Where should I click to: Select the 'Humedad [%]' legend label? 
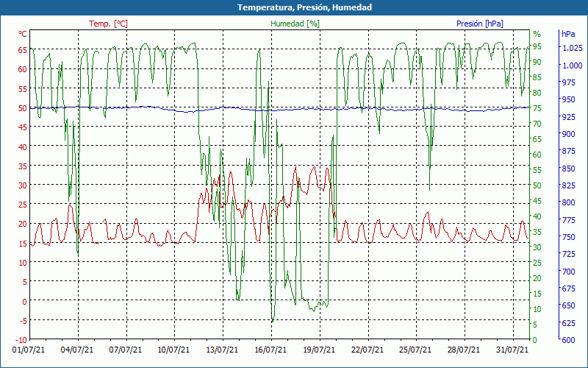tap(295, 24)
